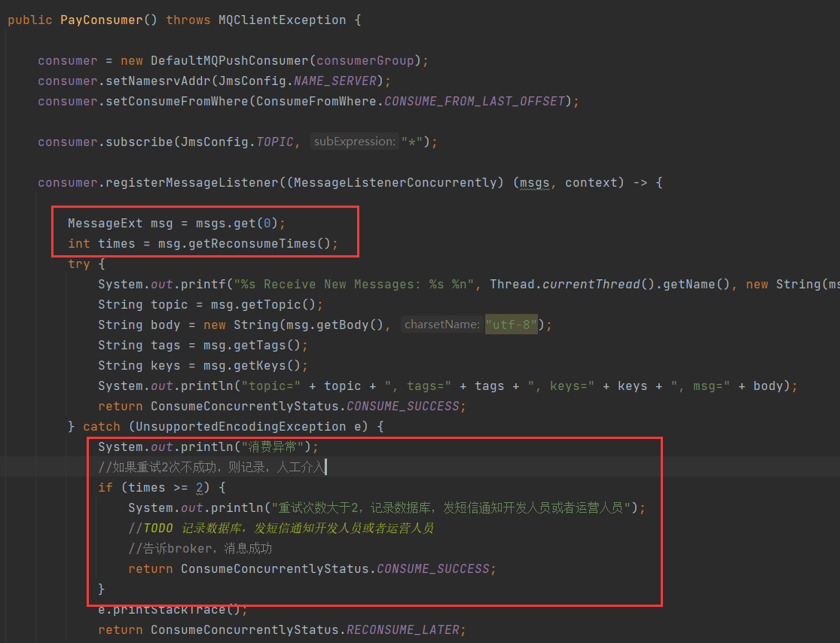Click the TOPIC constant in subscribe call
Viewport: 840px width, 643px height.
pyautogui.click(x=275, y=142)
